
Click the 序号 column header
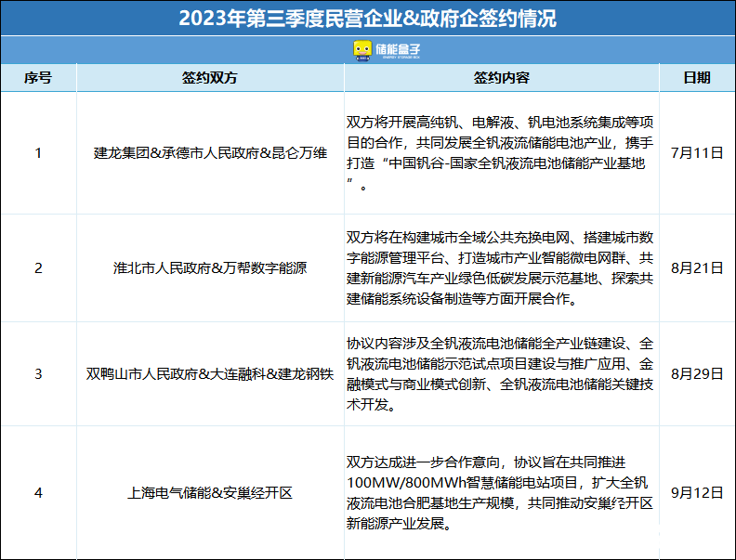[x=38, y=78]
